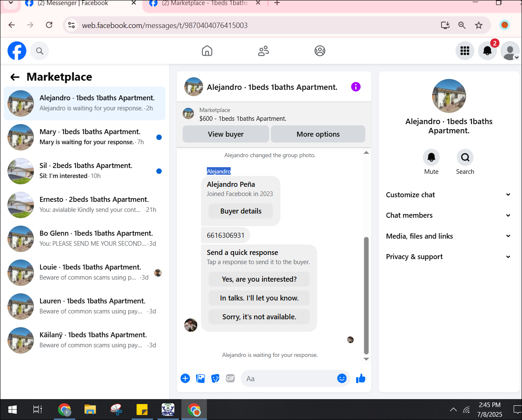Click the browser back arrow

[12, 25]
